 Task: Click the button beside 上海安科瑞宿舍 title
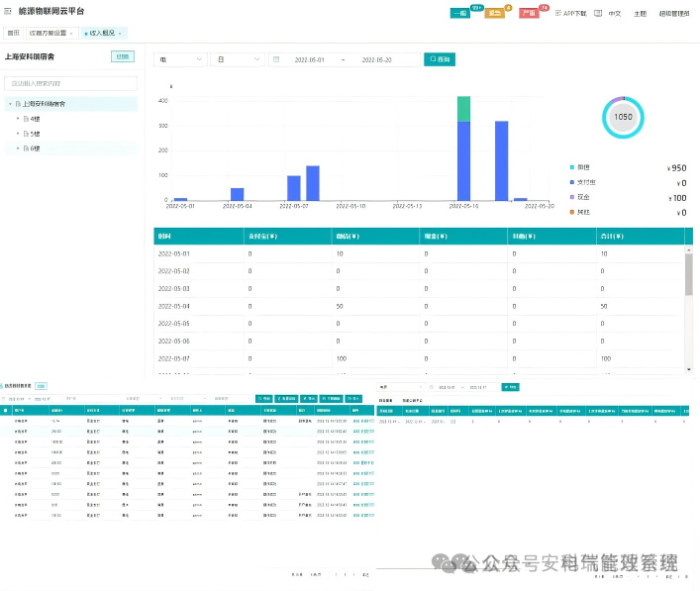(123, 56)
